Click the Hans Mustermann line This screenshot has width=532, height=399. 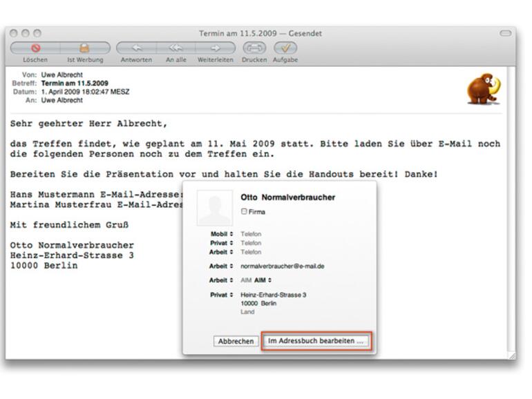click(x=96, y=195)
